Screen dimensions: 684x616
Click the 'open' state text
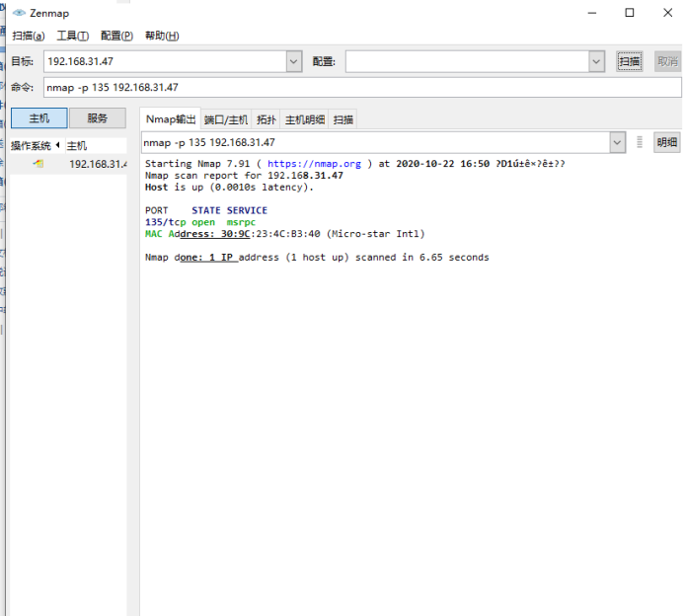click(203, 222)
